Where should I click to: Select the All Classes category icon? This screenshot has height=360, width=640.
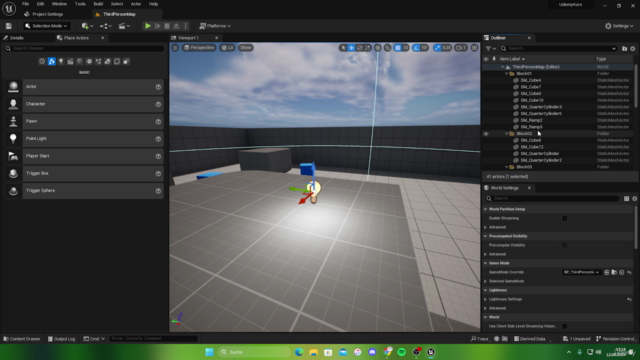[x=126, y=61]
